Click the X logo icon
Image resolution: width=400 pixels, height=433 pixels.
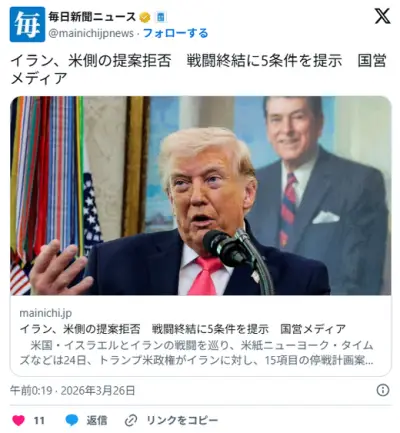coord(382,16)
